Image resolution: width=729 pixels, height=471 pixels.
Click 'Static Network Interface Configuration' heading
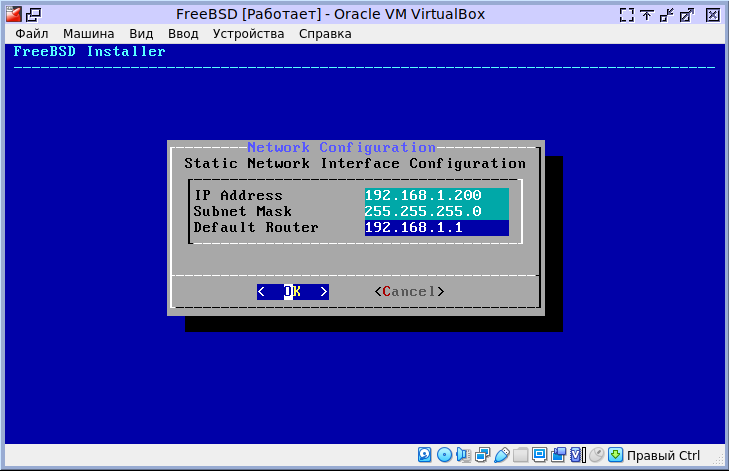(355, 164)
